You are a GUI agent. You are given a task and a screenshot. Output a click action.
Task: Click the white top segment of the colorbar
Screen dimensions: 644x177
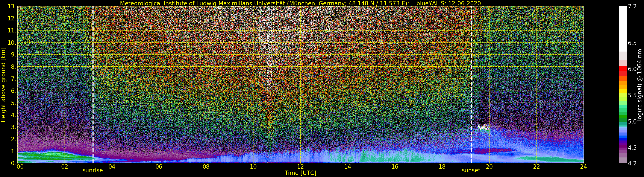tap(623, 29)
